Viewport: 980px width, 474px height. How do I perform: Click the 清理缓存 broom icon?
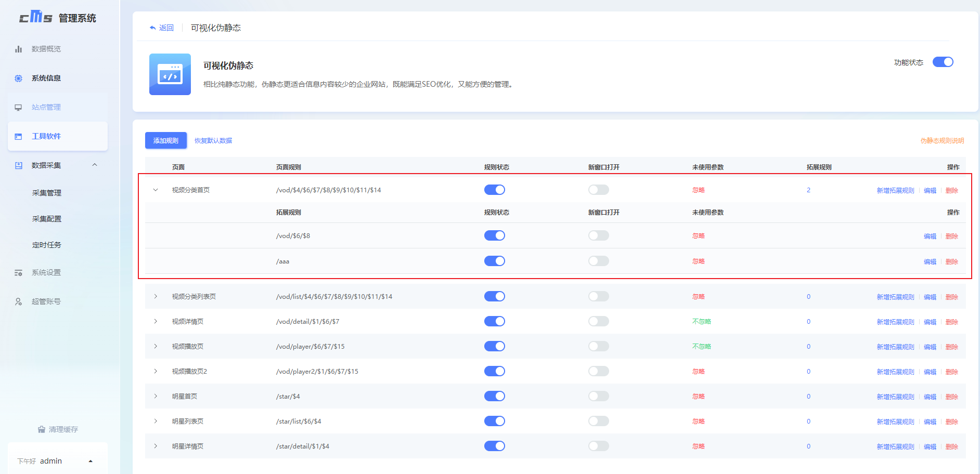[x=42, y=429]
